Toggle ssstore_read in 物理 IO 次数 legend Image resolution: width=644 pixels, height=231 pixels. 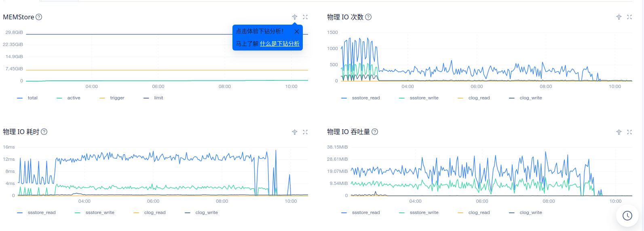pos(365,98)
